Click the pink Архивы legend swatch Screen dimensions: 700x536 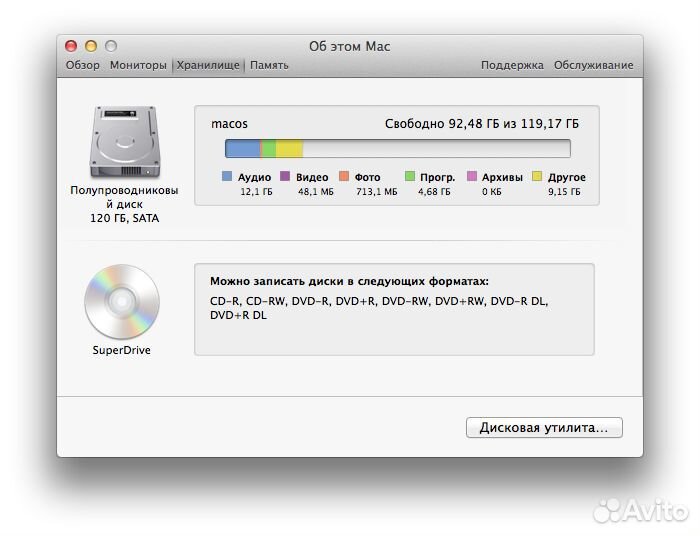(472, 176)
